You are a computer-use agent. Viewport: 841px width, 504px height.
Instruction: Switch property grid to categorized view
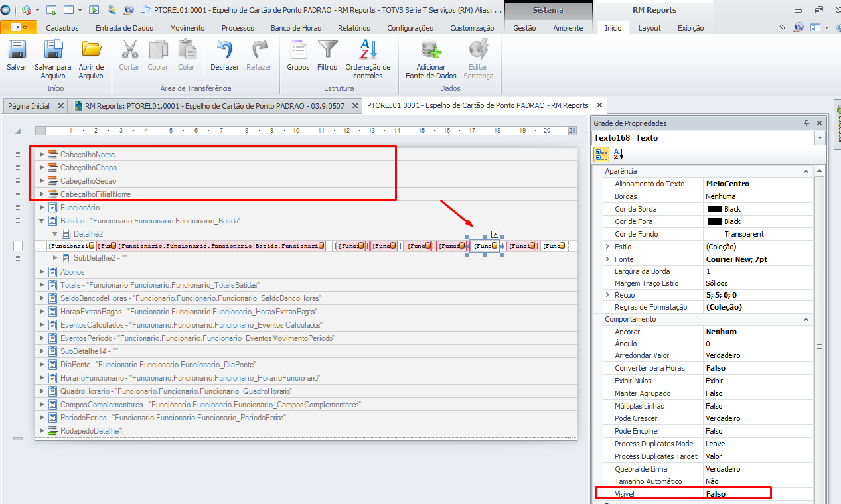(601, 155)
